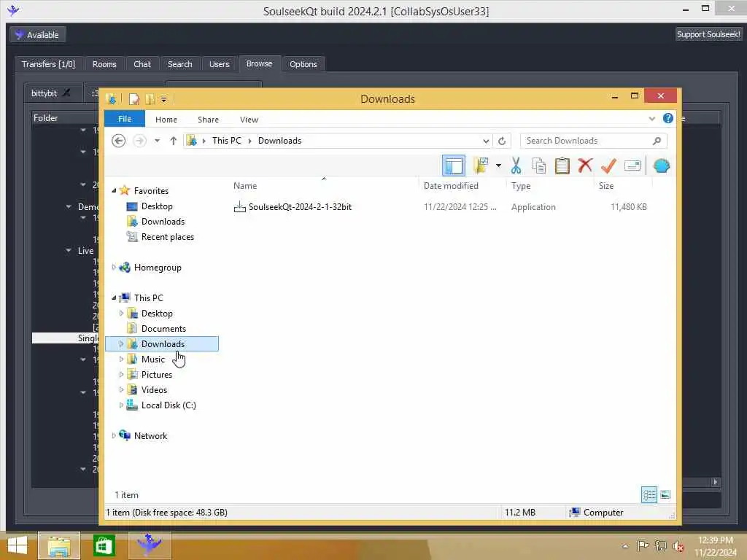Switch to large icons view
This screenshot has width=747, height=560.
[665, 495]
